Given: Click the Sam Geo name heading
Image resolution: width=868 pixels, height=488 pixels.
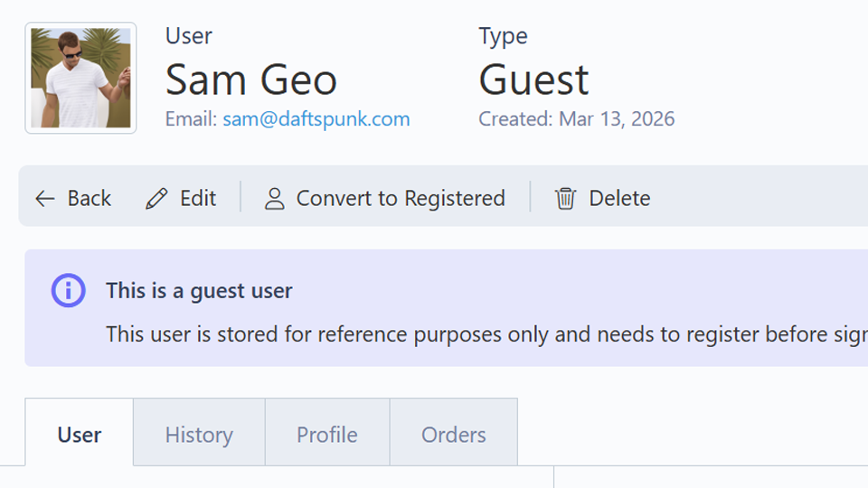Looking at the screenshot, I should tap(251, 80).
